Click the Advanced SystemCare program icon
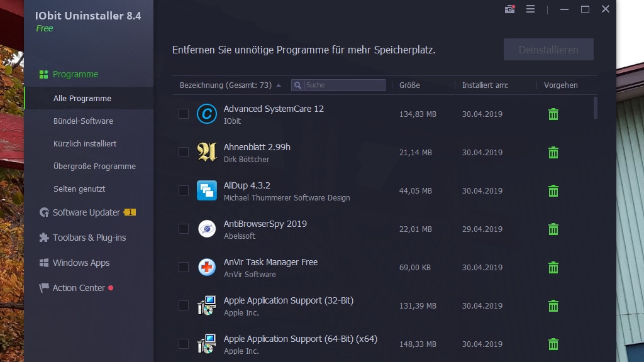 tap(206, 114)
